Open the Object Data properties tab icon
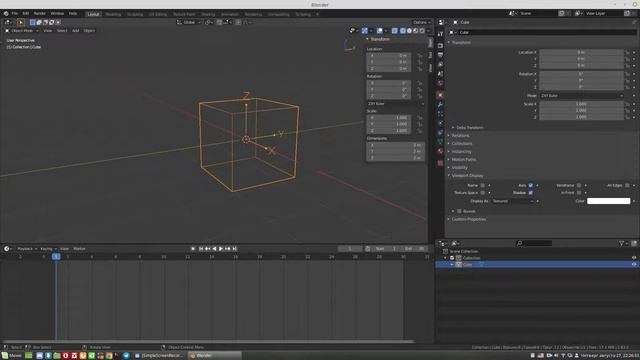 (x=440, y=142)
